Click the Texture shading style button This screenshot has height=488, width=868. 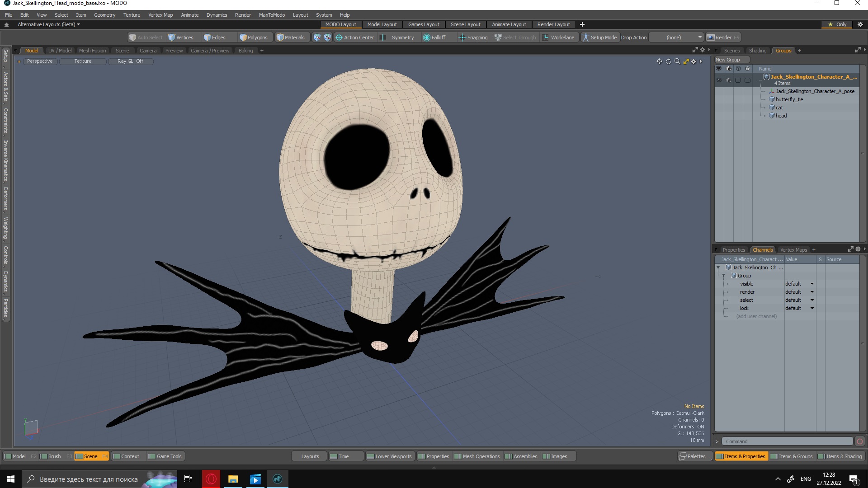point(83,61)
